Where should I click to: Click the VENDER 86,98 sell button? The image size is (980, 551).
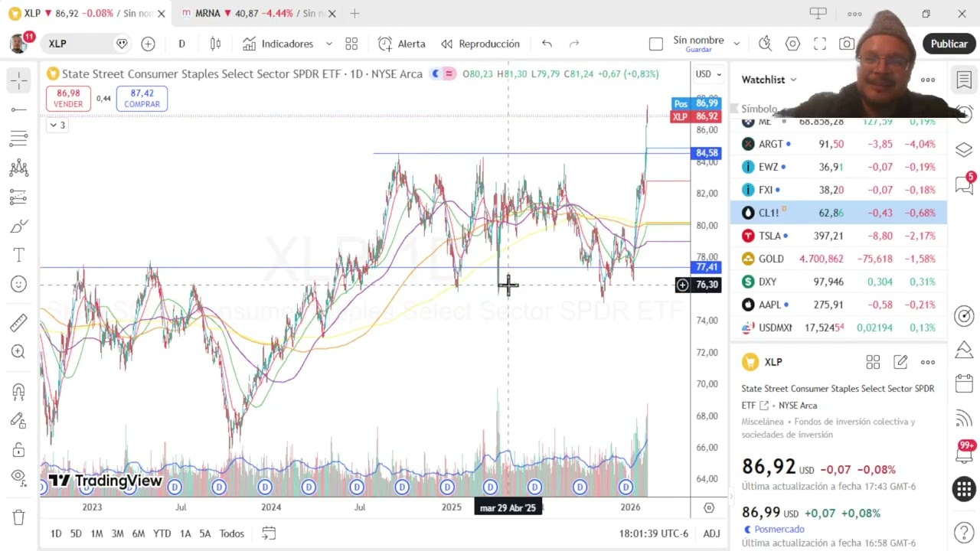point(68,99)
